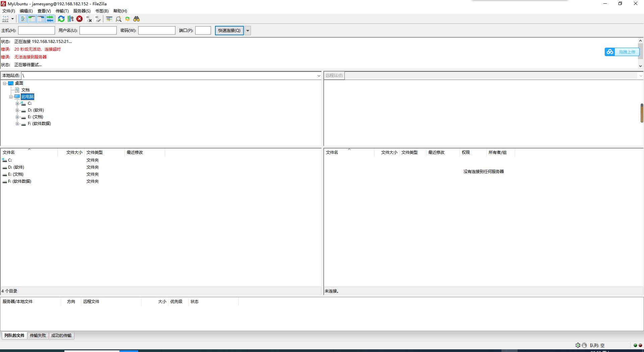The height and width of the screenshot is (352, 644).
Task: Focus the 端口 port field
Action: [x=203, y=30]
